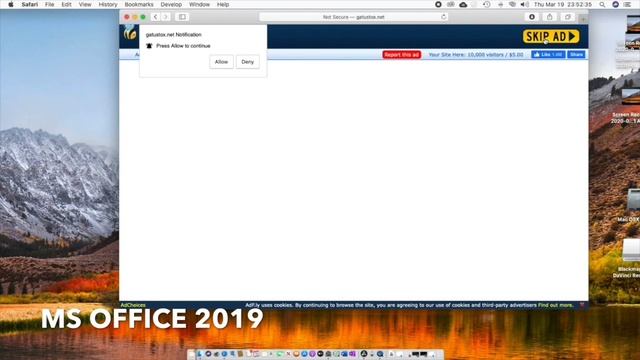This screenshot has width=640, height=360.
Task: Open the AdChoices link
Action: pyautogui.click(x=133, y=305)
